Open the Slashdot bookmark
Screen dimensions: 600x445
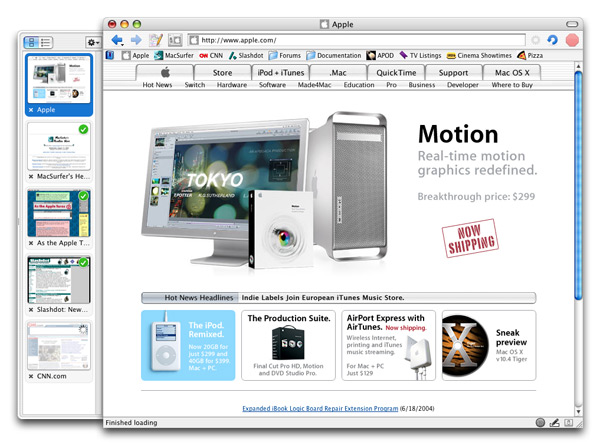click(x=246, y=55)
